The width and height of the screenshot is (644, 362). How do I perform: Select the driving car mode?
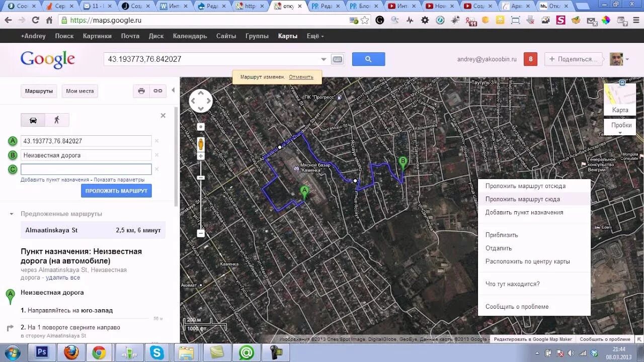33,120
